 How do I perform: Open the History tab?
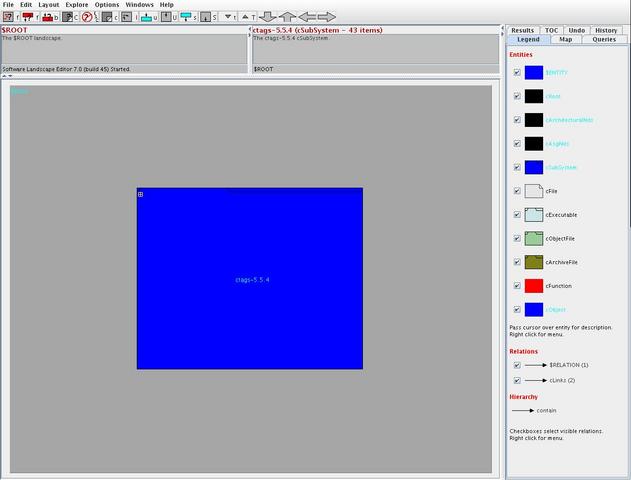point(606,31)
